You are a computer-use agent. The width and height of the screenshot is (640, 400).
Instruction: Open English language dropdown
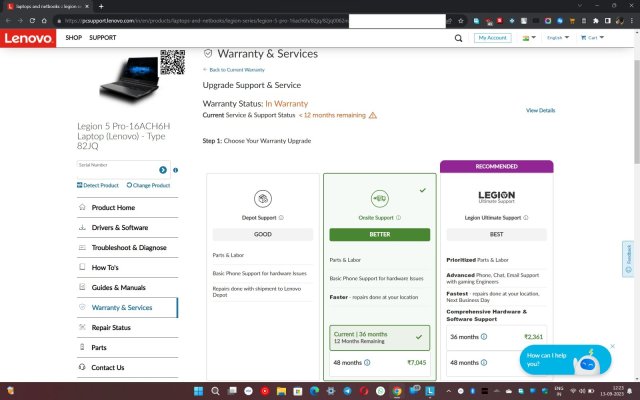coord(558,38)
